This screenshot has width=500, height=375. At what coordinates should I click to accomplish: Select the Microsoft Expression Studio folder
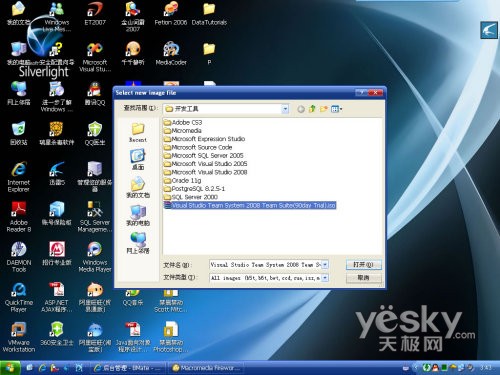point(204,139)
